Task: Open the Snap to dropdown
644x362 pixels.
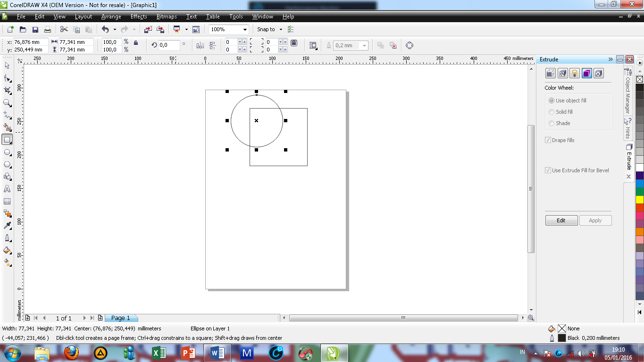Action: pos(281,29)
